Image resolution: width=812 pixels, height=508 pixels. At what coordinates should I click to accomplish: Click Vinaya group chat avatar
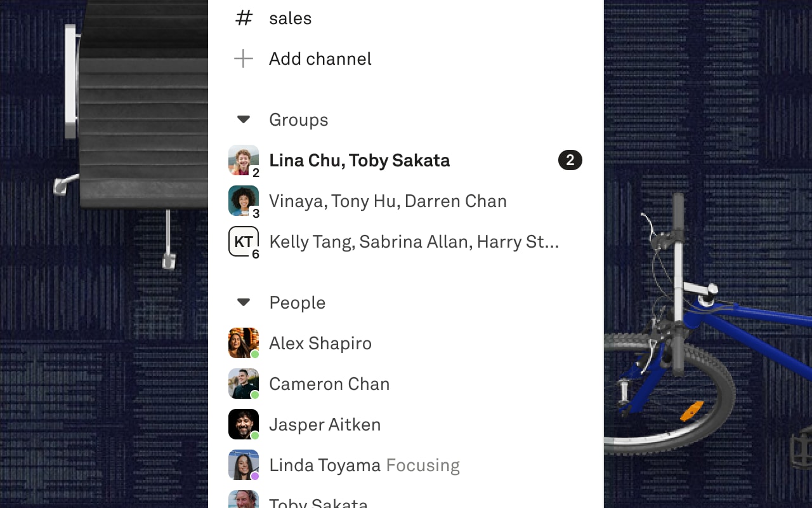click(x=244, y=201)
